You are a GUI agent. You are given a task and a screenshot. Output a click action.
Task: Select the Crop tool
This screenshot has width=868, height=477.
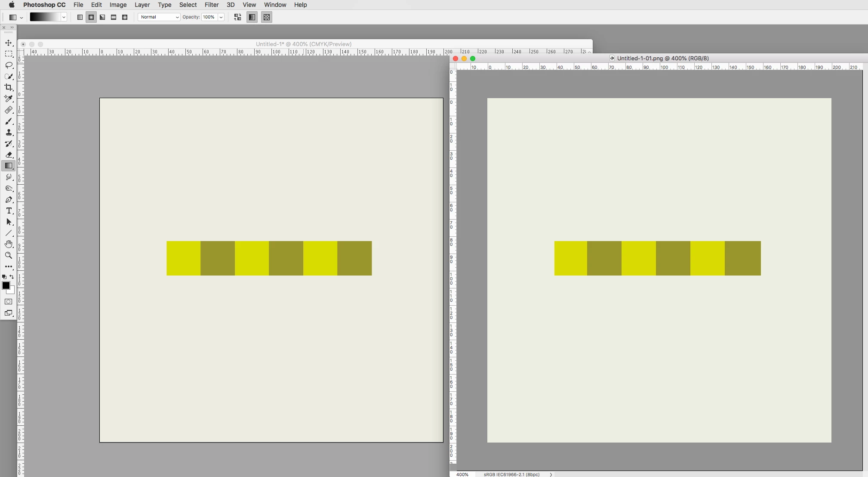click(9, 87)
